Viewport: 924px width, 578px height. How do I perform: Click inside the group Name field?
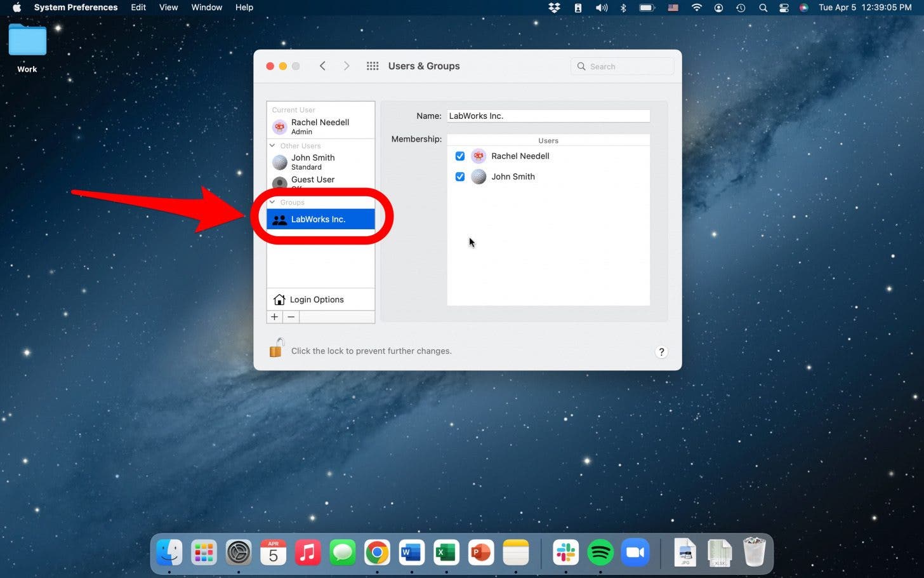pyautogui.click(x=548, y=116)
